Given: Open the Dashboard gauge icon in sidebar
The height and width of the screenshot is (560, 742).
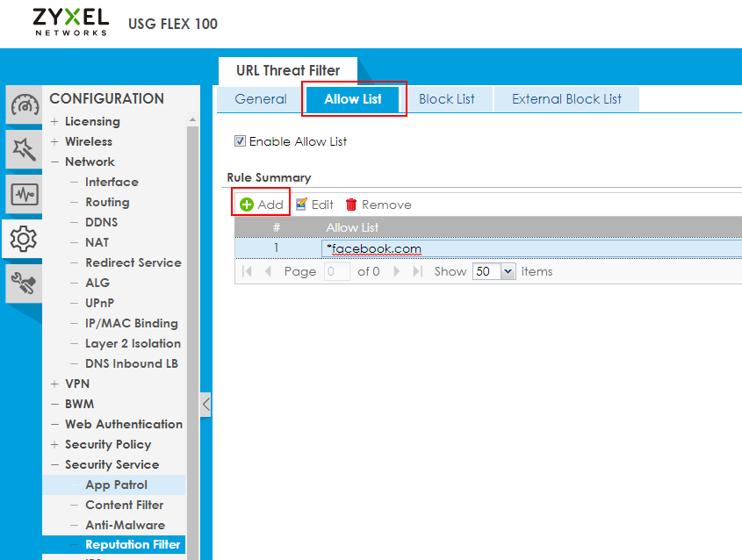Looking at the screenshot, I should (x=24, y=105).
